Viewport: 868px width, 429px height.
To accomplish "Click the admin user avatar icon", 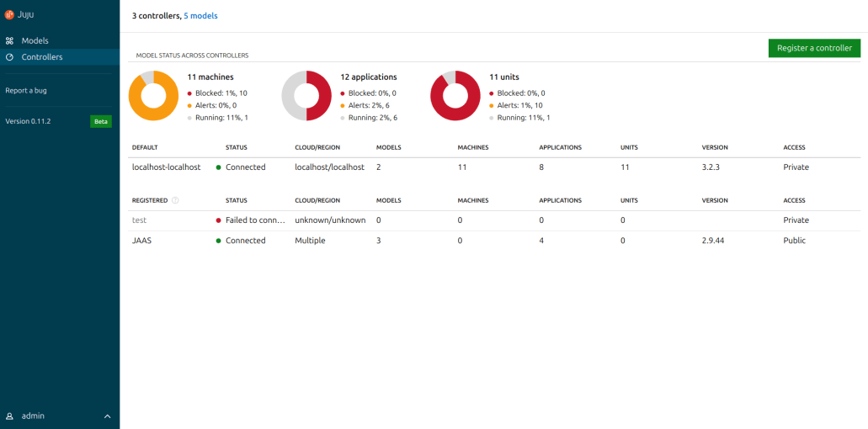I will point(9,416).
